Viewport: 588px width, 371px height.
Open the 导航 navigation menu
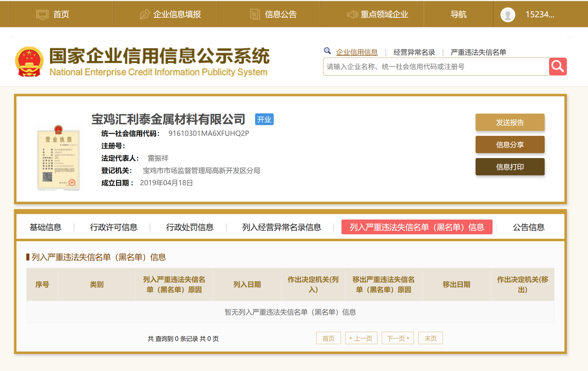(458, 14)
